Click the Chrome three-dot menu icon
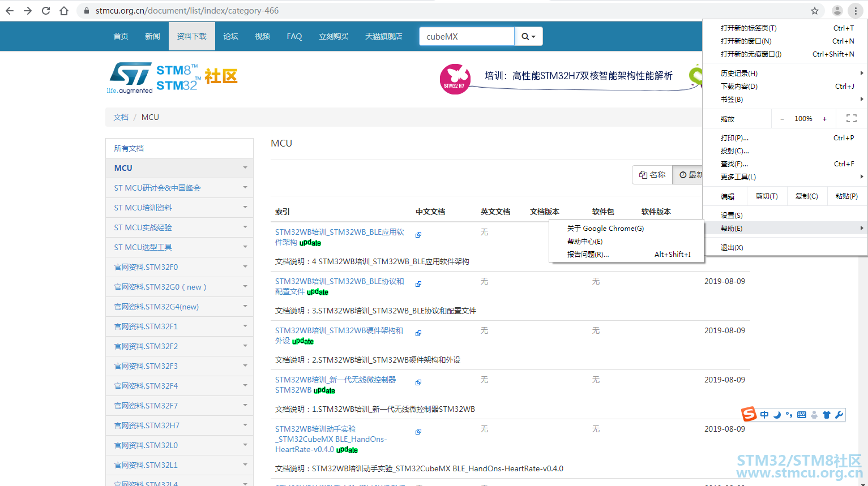This screenshot has width=868, height=486. coord(856,11)
